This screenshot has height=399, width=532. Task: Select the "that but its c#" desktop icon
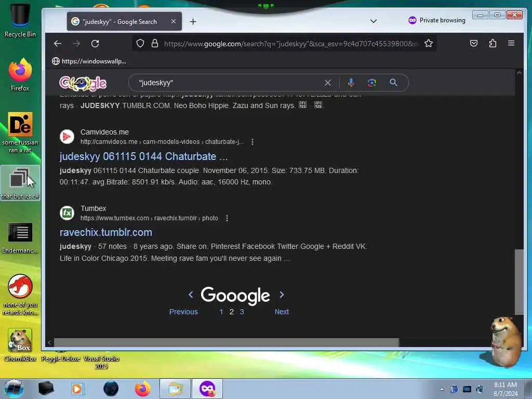20,183
